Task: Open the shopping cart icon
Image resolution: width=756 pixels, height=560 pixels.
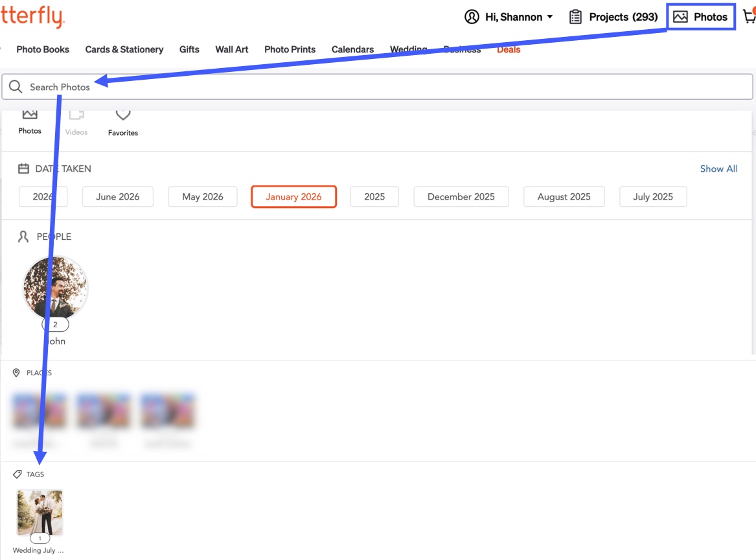Action: coord(750,16)
